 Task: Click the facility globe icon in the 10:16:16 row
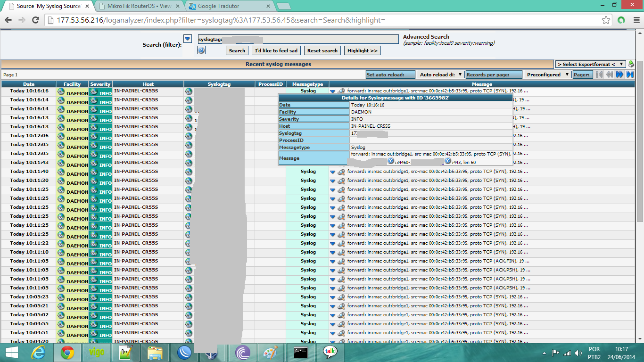61,91
